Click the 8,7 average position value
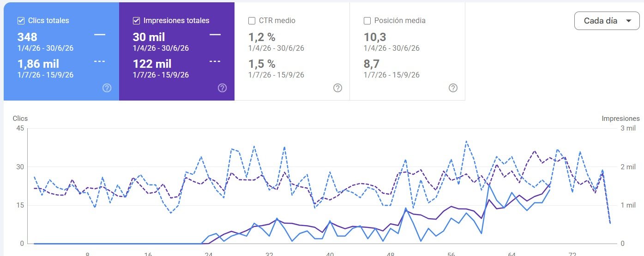 pyautogui.click(x=372, y=64)
